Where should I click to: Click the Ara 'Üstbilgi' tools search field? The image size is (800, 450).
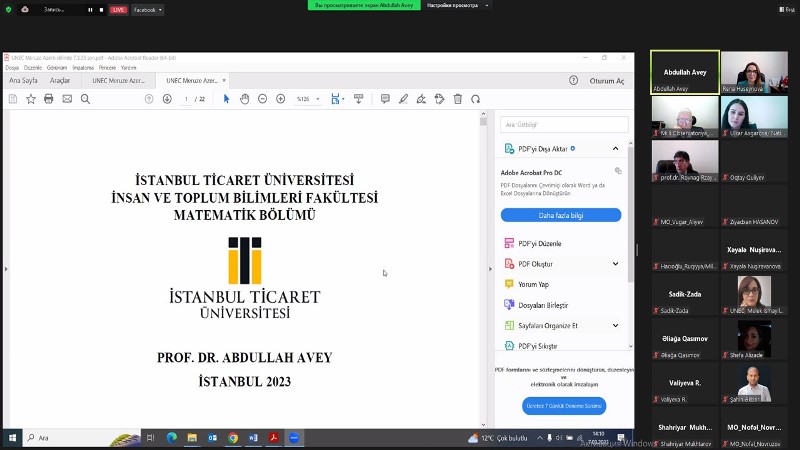pyautogui.click(x=564, y=124)
